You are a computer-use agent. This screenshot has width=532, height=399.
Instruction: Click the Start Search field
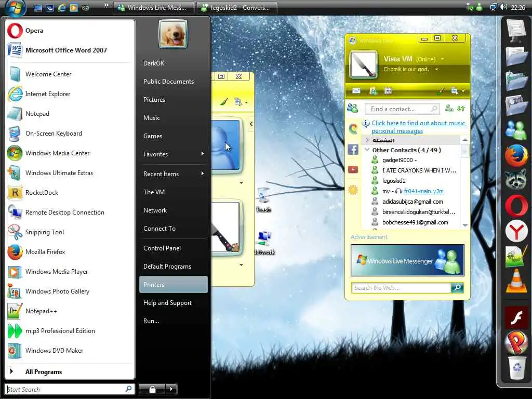coord(66,389)
